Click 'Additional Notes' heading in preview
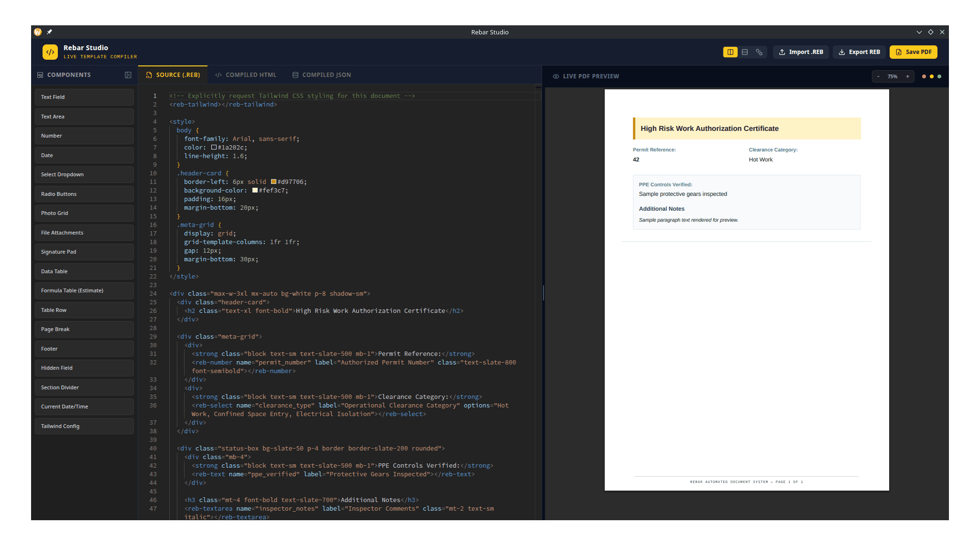The height and width of the screenshot is (557, 980). pyautogui.click(x=662, y=209)
